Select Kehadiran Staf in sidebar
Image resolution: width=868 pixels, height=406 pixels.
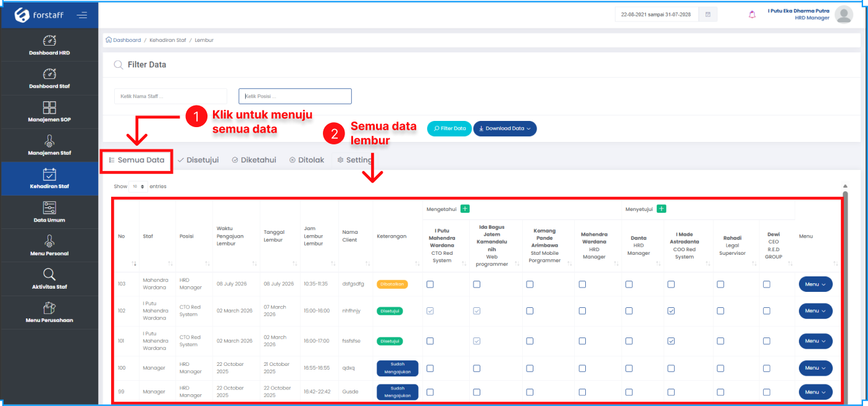point(49,179)
